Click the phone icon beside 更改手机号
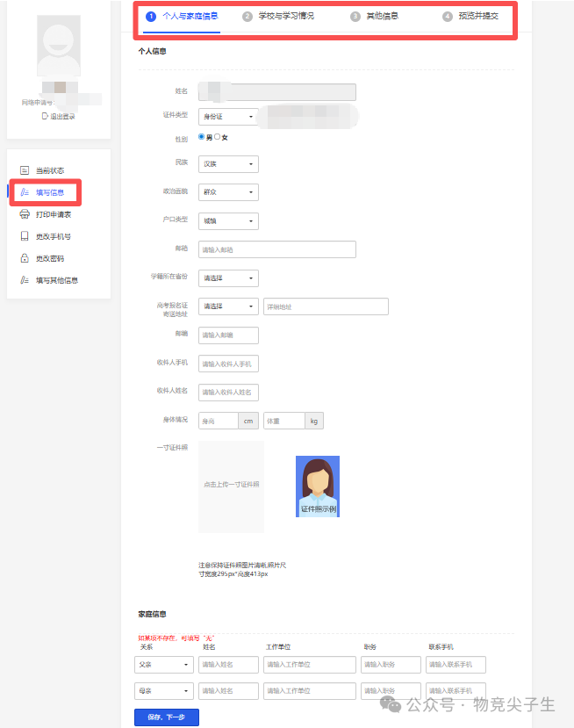Image resolution: width=574 pixels, height=728 pixels. [x=25, y=236]
